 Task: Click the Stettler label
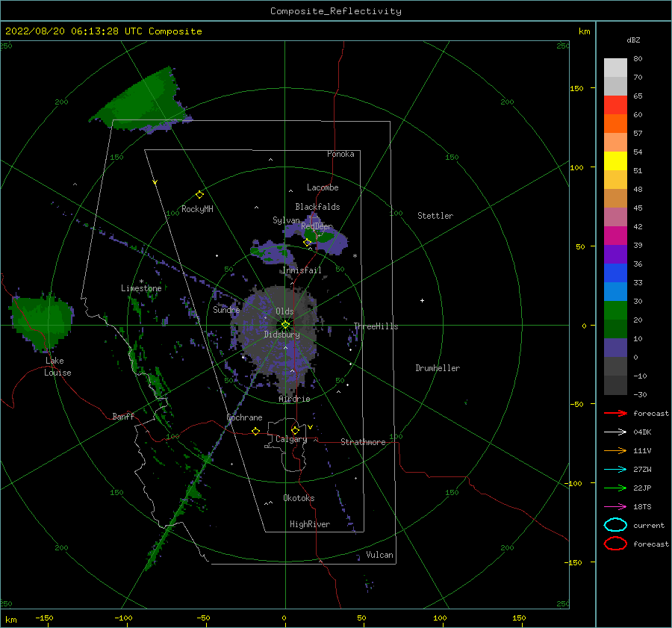435,216
